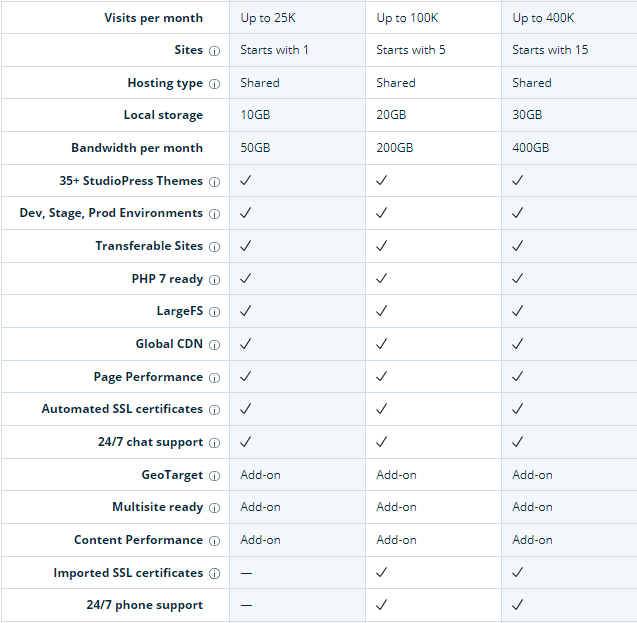The height and width of the screenshot is (623, 637).
Task: Show Automated SSL certificates info icon
Action: pyautogui.click(x=214, y=410)
